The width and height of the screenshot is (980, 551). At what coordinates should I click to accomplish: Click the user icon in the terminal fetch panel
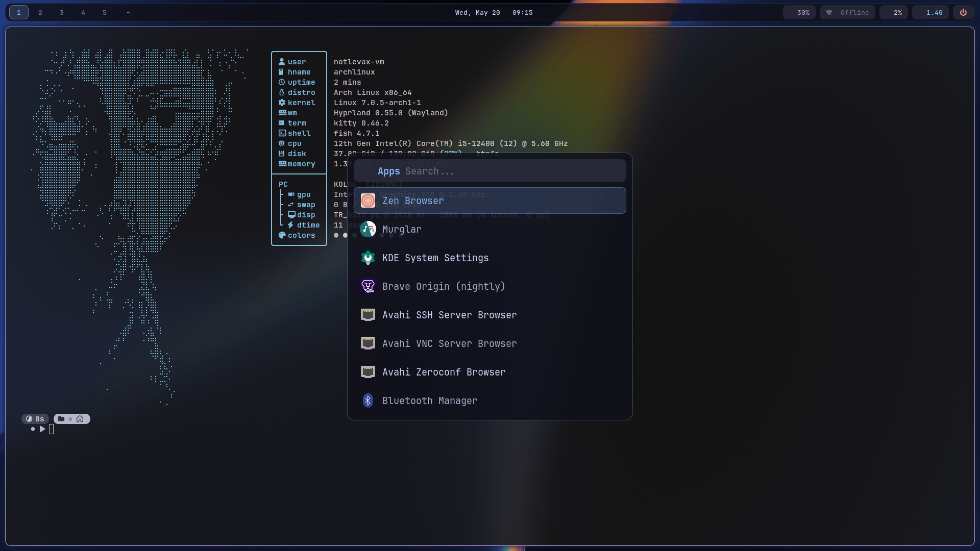pos(282,62)
